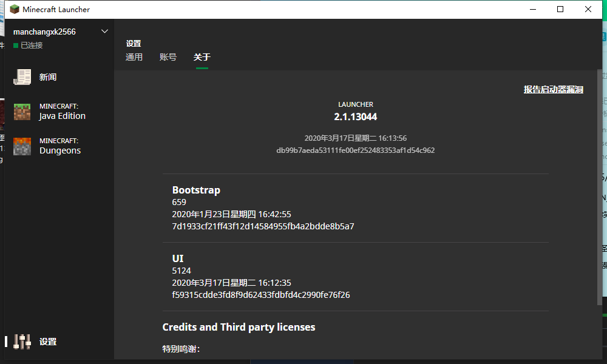The image size is (607, 364).
Task: Click the UI heading
Action: point(178,258)
